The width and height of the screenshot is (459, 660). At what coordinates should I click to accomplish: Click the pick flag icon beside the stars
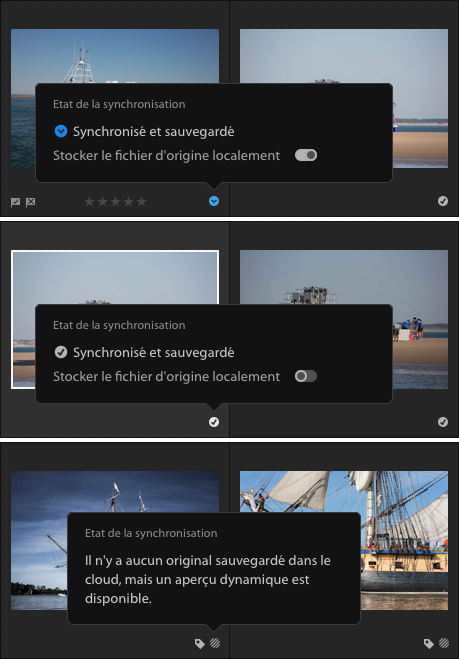point(16,202)
